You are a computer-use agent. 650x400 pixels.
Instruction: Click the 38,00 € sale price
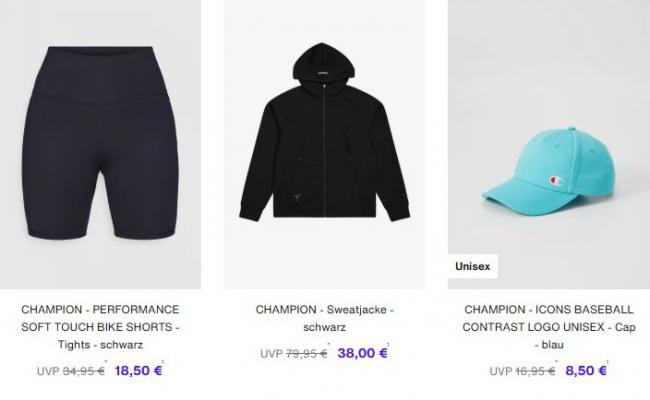pos(362,353)
